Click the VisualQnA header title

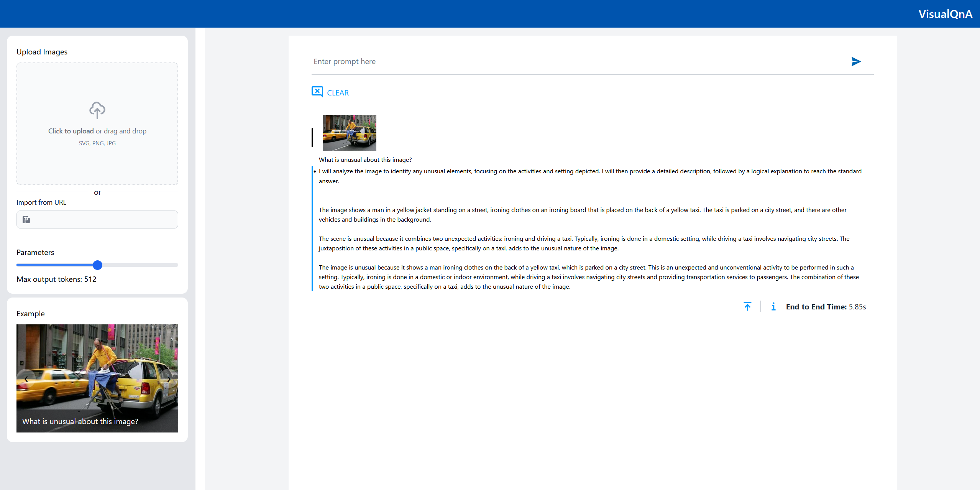tap(945, 14)
